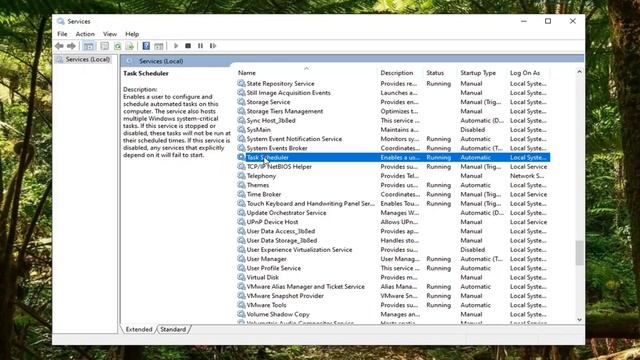Click the Forward arrow toolbar icon
The width and height of the screenshot is (640, 360).
click(x=71, y=46)
